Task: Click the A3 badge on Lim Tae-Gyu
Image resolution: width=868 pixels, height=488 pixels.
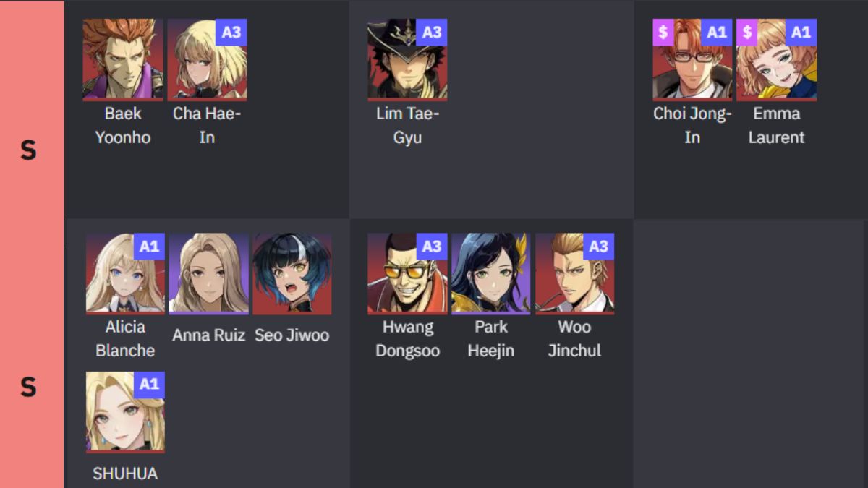Action: pos(432,33)
